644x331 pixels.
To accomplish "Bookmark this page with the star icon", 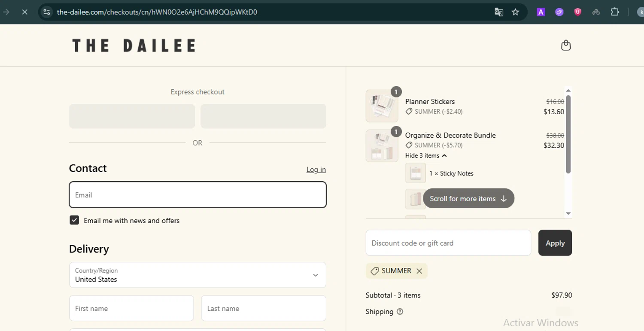I will tap(516, 12).
